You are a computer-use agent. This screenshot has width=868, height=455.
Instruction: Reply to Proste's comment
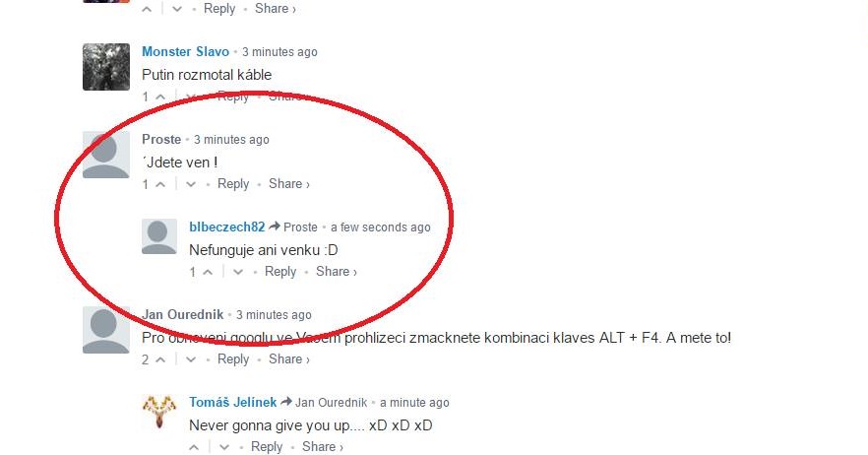(233, 183)
